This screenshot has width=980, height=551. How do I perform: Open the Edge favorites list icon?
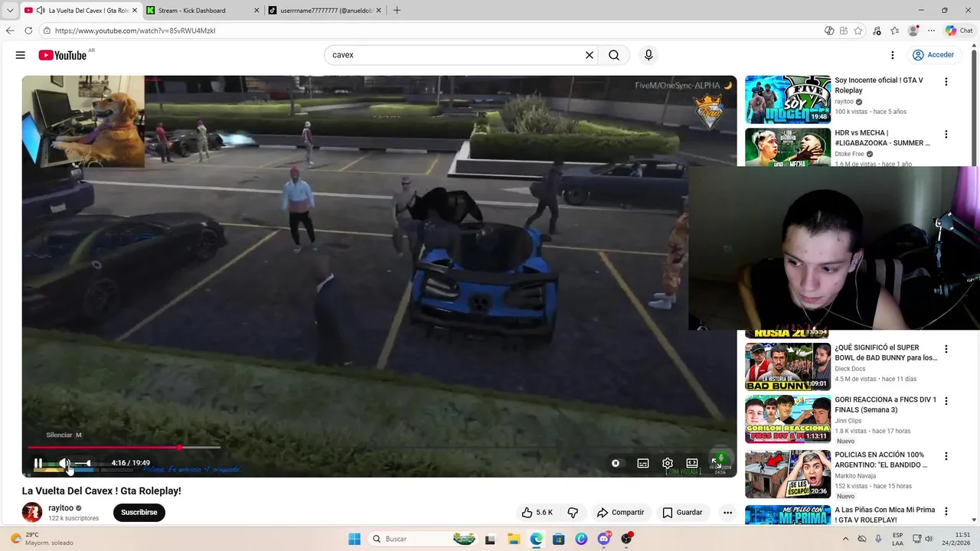pyautogui.click(x=895, y=31)
